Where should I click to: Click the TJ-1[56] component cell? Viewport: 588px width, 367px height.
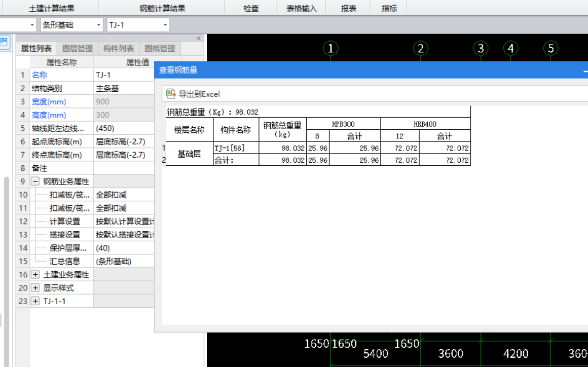pyautogui.click(x=236, y=148)
